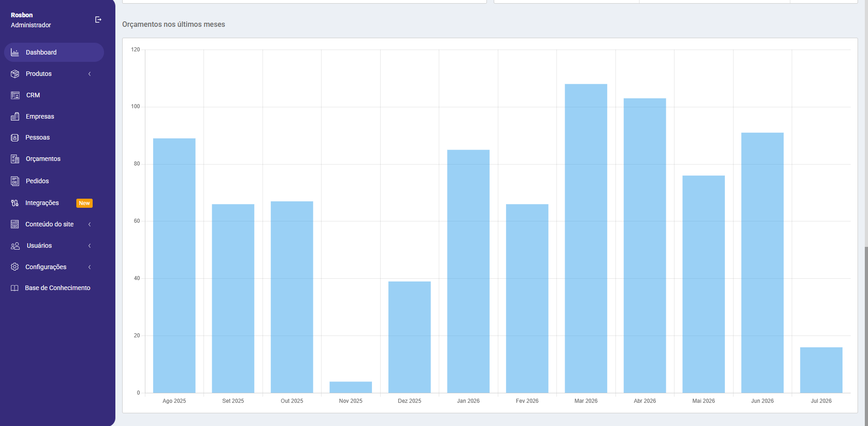
Task: Click the Empresas buildings icon
Action: click(15, 116)
